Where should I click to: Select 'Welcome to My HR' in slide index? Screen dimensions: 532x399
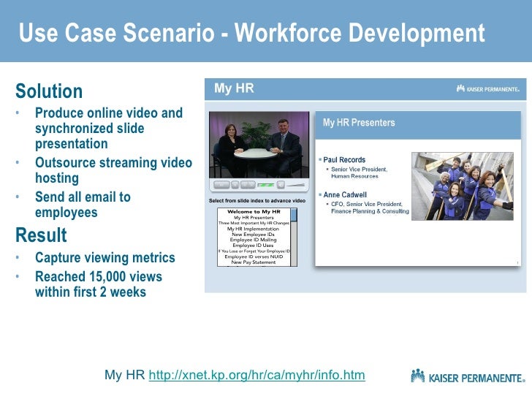254,211
